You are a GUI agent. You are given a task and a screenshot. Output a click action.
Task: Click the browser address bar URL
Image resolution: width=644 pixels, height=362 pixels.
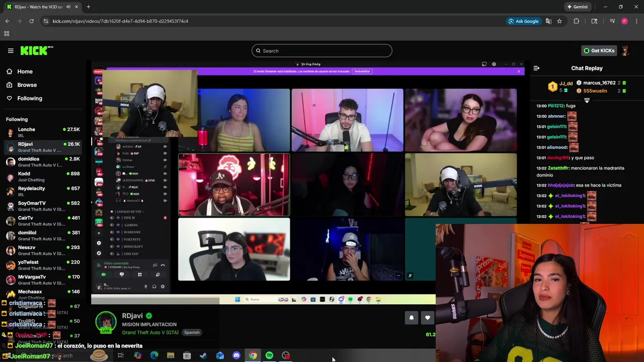coord(120,21)
